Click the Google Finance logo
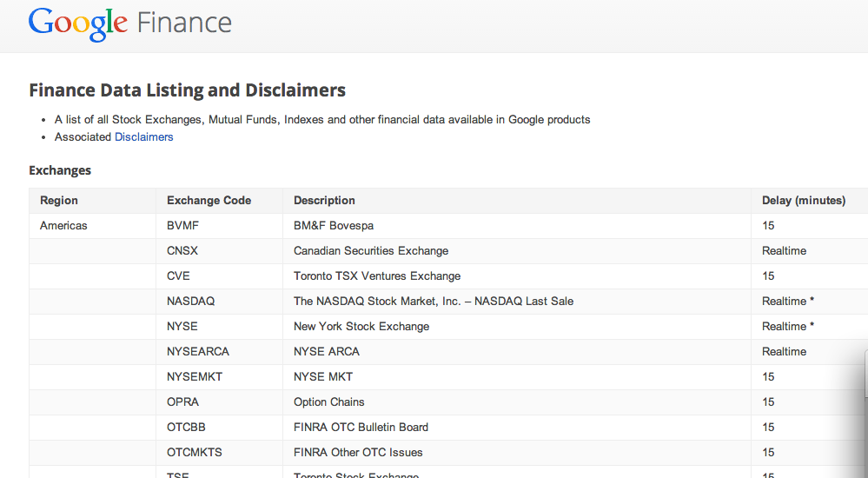868x478 pixels. coord(129,22)
